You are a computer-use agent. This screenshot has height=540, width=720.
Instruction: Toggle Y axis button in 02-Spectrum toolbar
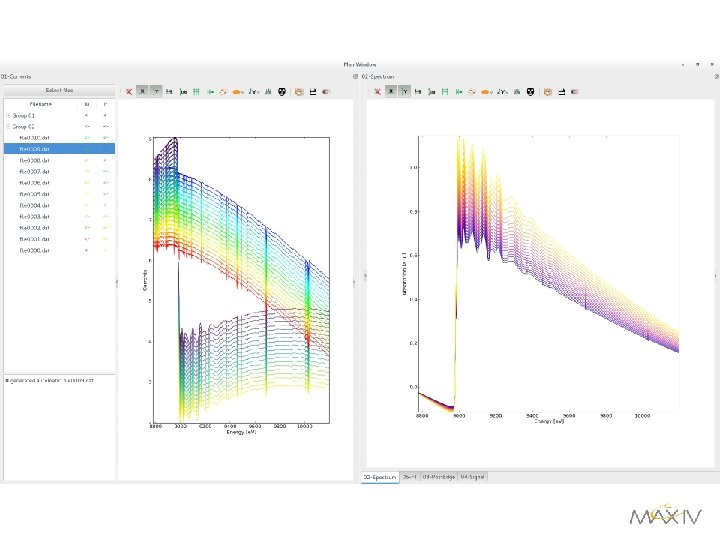click(405, 92)
